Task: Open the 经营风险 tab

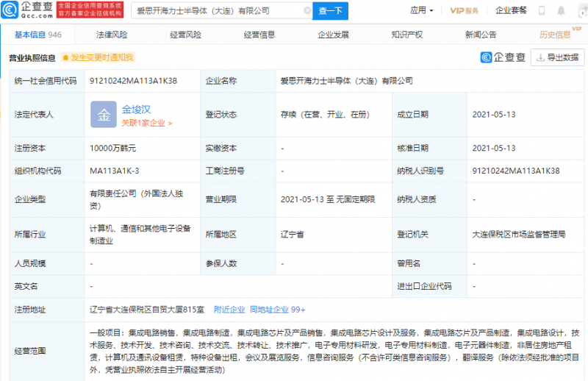Action: pos(185,35)
